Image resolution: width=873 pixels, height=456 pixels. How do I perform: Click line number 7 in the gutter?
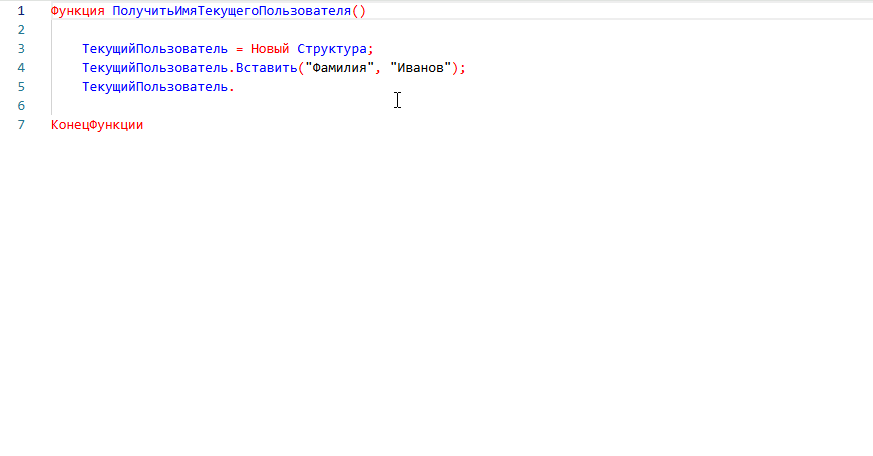21,125
